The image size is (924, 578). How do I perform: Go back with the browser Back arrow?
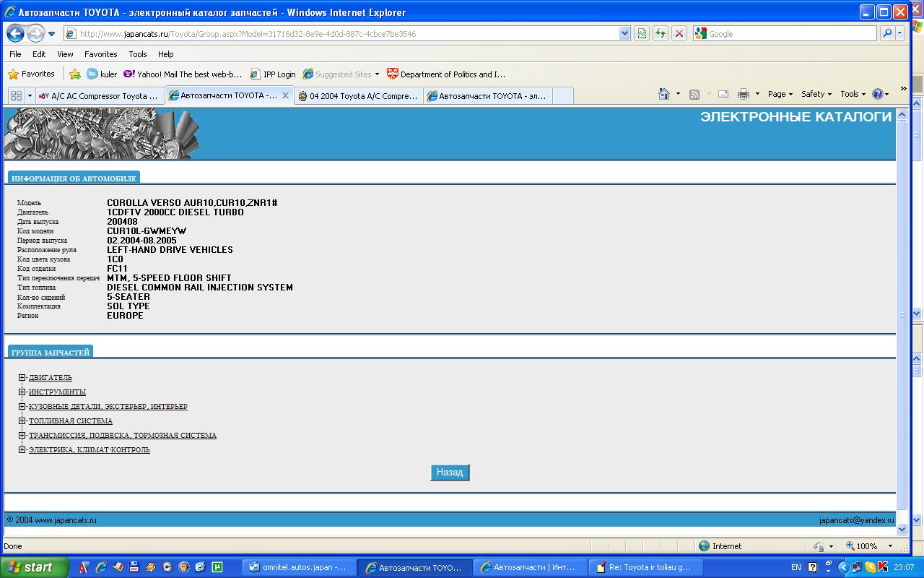pos(15,33)
